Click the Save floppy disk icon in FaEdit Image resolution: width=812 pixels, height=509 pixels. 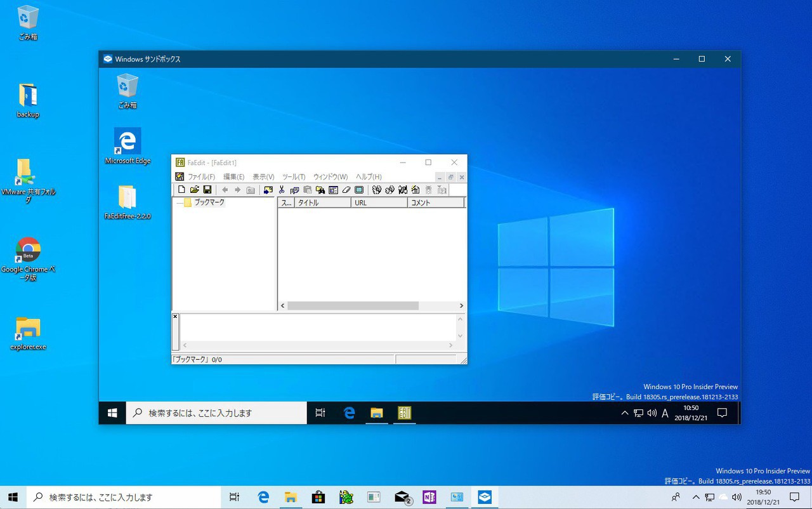pos(207,190)
